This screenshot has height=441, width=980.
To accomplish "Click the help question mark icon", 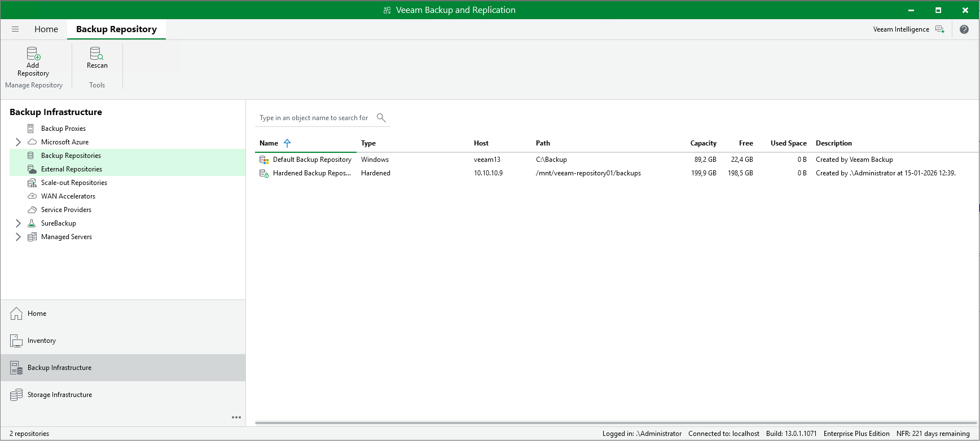I will click(x=964, y=29).
